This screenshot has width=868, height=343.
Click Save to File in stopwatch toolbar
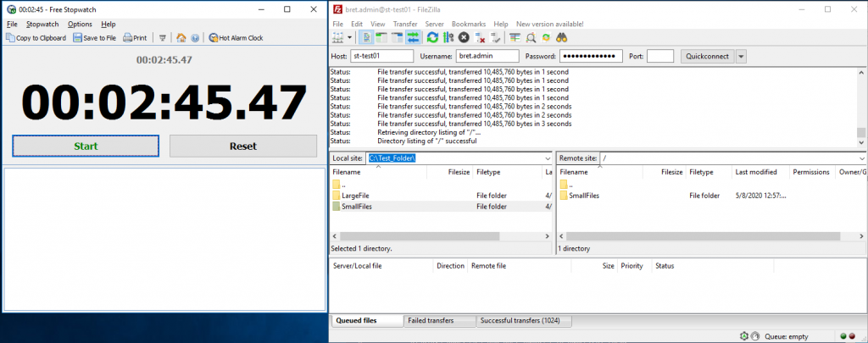[95, 37]
